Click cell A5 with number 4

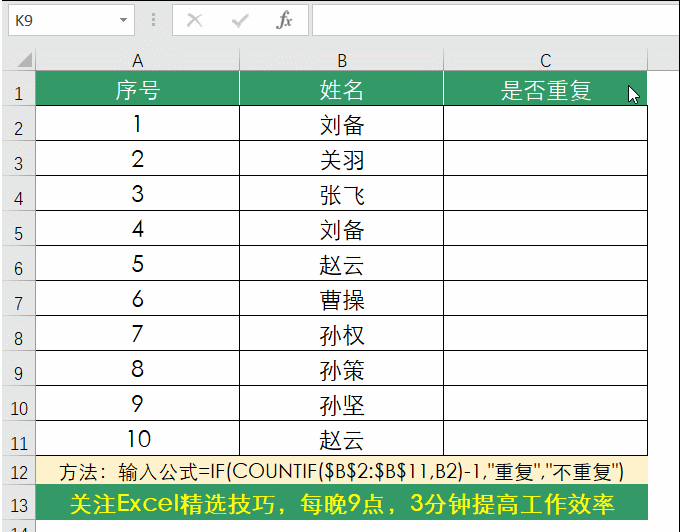[x=137, y=228]
